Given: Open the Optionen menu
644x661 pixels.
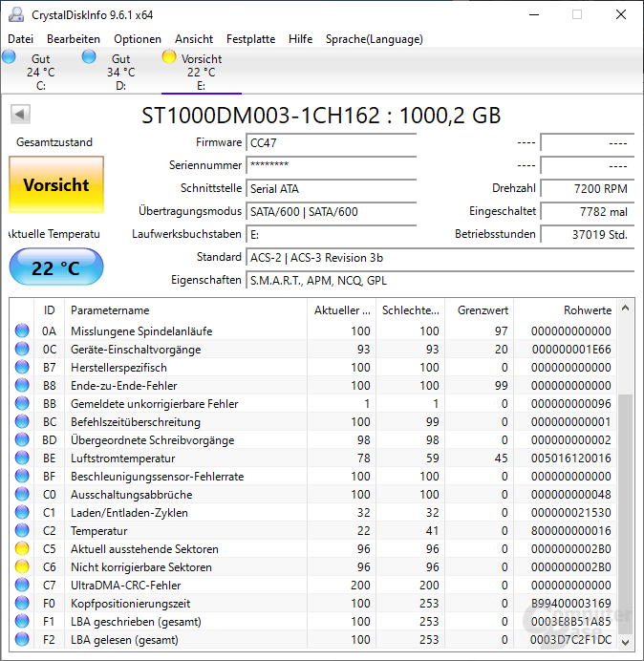Looking at the screenshot, I should [138, 39].
